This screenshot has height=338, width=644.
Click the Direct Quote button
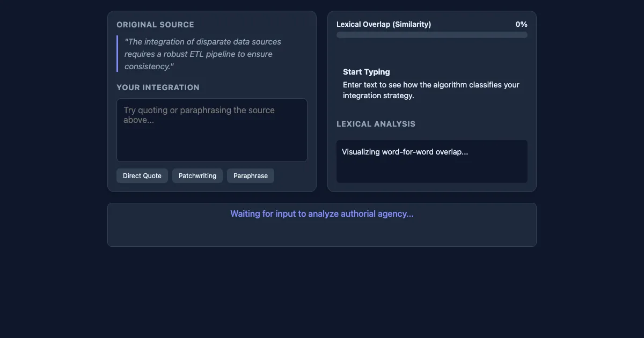(142, 175)
